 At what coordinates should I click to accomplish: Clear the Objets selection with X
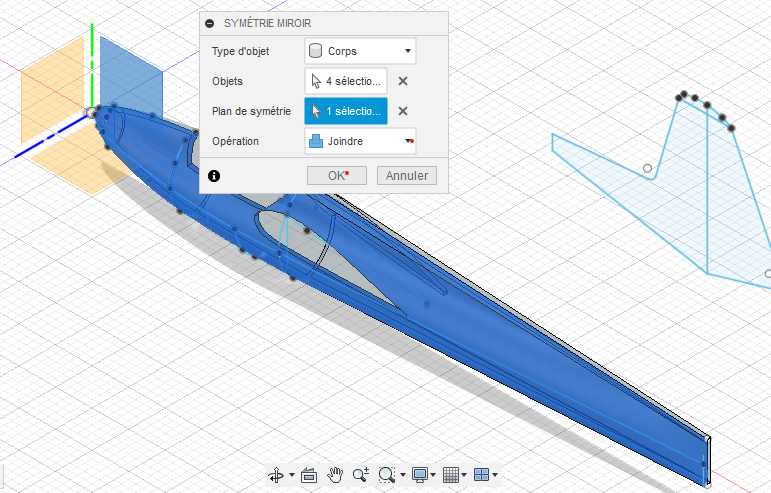[x=403, y=81]
